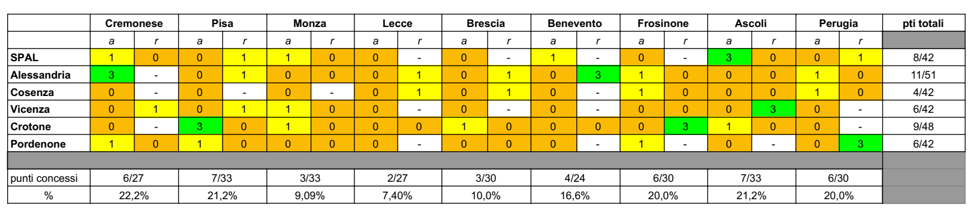Select the Monza column header
The height and width of the screenshot is (219, 980).
(309, 23)
